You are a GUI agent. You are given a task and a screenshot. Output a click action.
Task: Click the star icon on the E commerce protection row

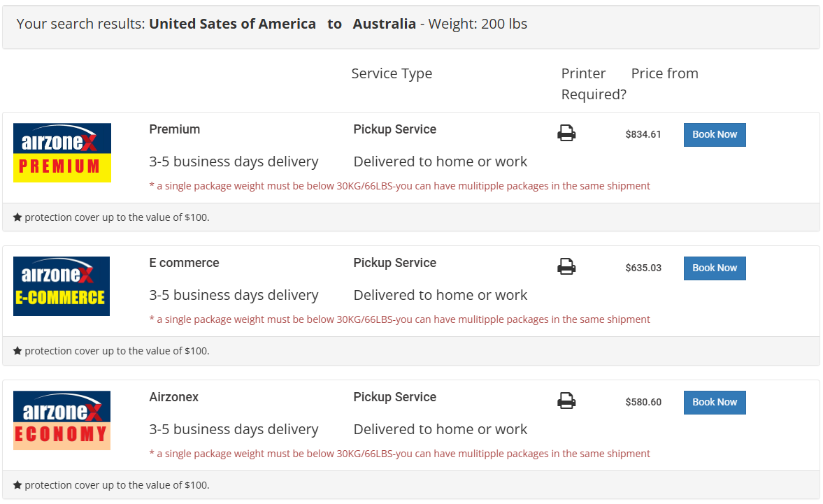17,350
